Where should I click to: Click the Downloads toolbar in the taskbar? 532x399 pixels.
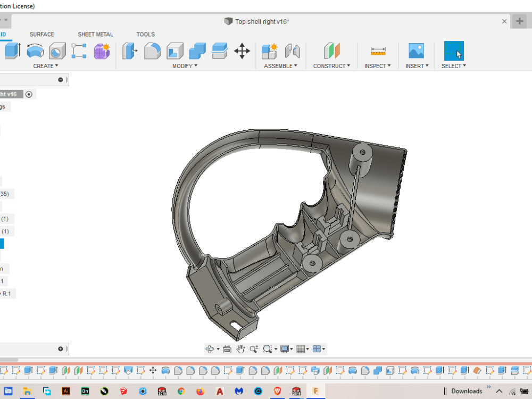(467, 391)
